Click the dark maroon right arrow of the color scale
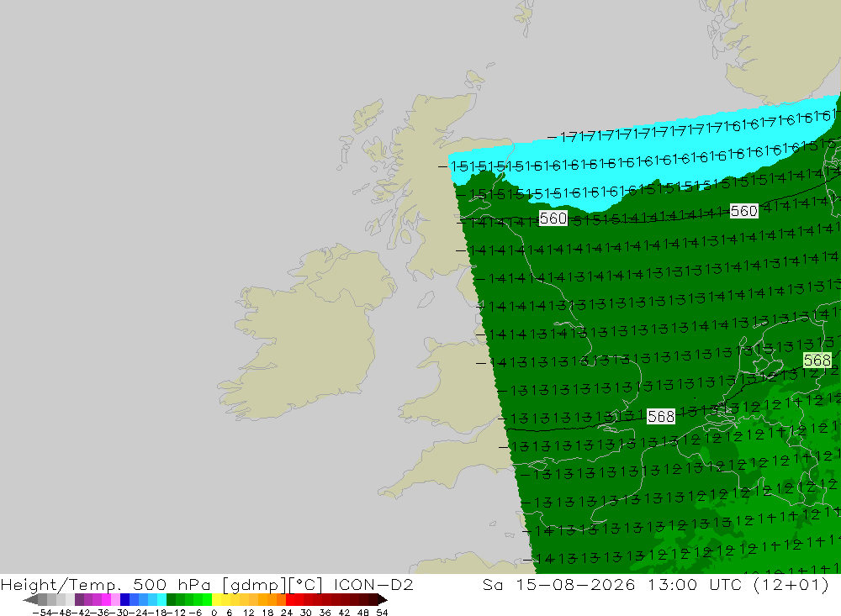 [383, 599]
